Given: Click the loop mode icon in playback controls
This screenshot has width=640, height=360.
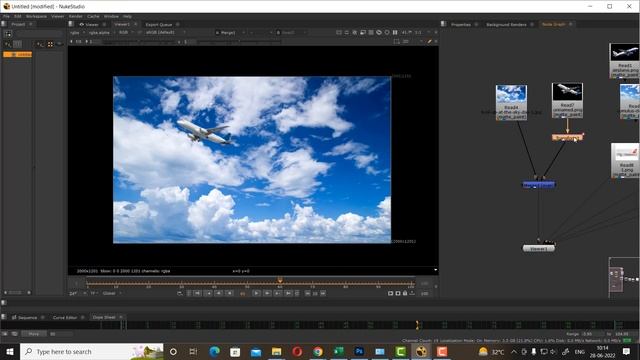Looking at the screenshot, I should click(180, 293).
